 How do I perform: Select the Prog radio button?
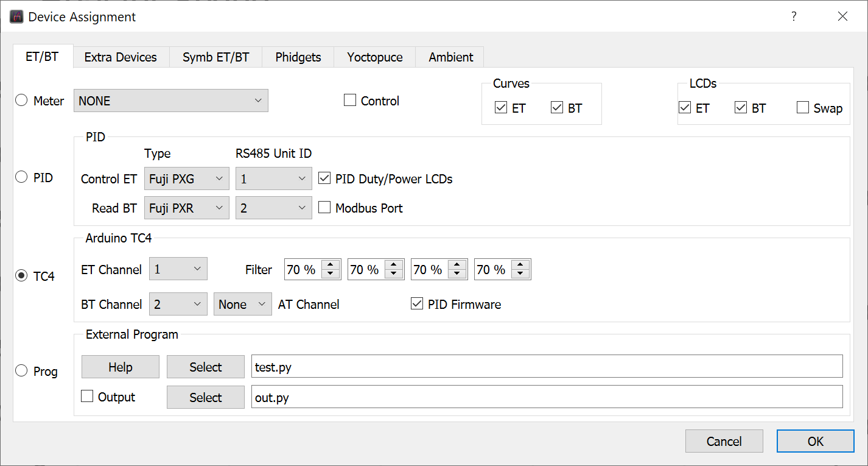tap(21, 370)
